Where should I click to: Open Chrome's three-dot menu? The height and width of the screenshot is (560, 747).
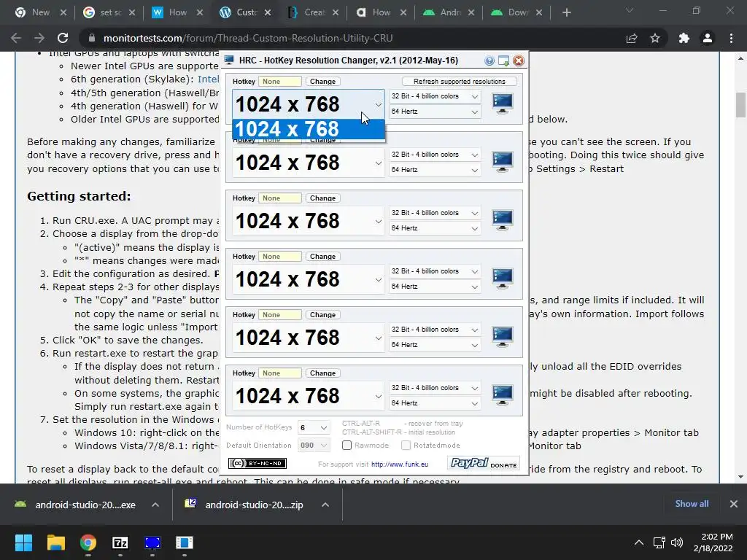coord(731,38)
